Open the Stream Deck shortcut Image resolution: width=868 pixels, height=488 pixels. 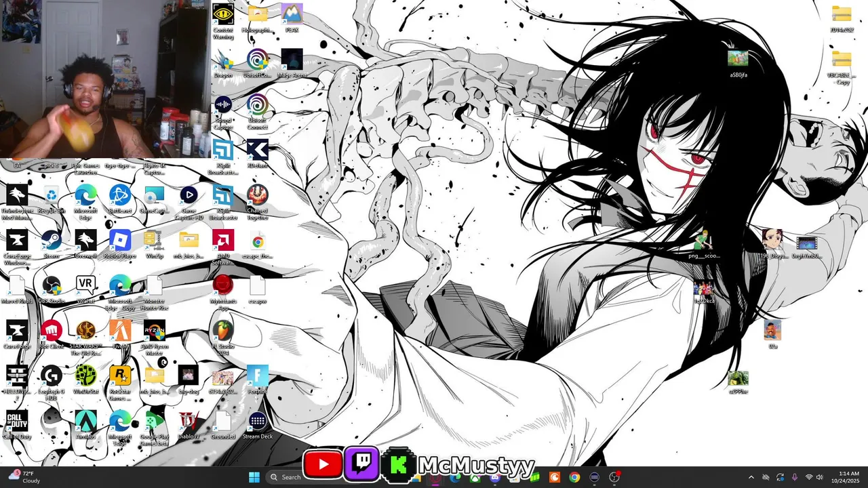[x=258, y=425]
